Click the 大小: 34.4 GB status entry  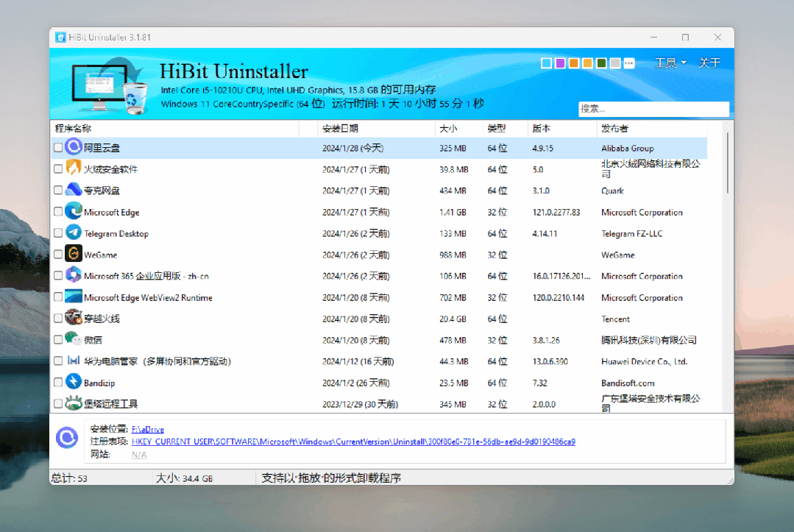click(184, 478)
